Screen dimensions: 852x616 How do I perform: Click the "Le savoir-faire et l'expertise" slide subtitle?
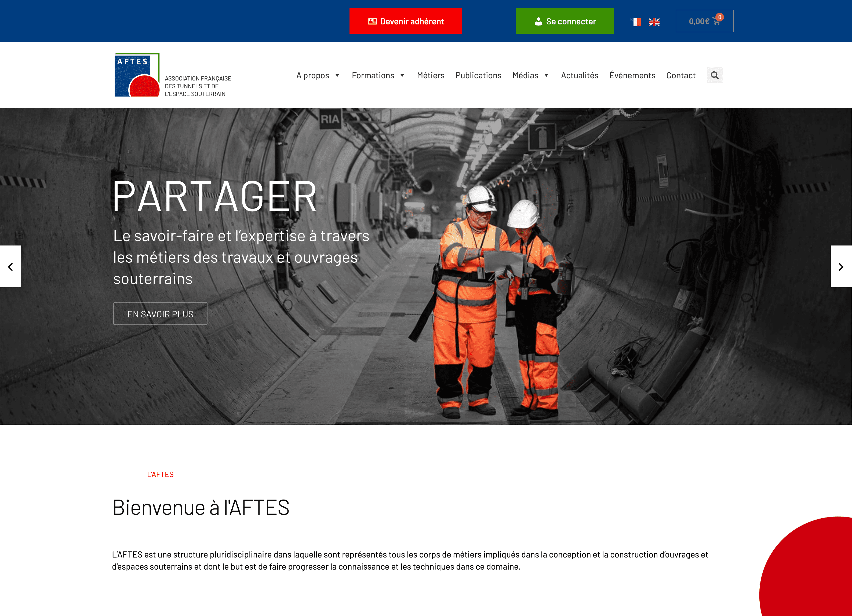pos(241,258)
